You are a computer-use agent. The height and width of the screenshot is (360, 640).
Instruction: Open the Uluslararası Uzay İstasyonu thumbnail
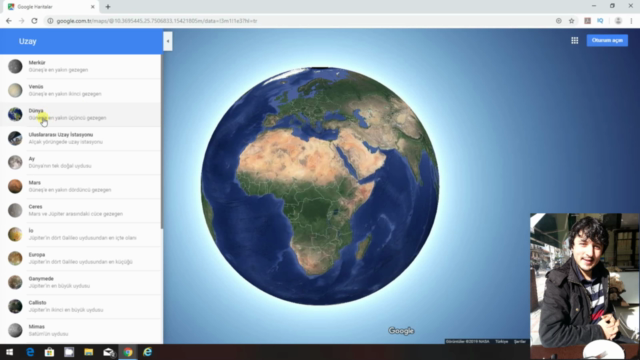[x=15, y=138]
